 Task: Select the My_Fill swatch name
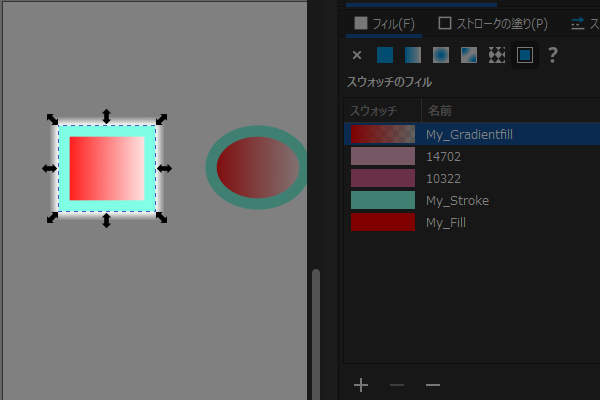click(x=446, y=223)
